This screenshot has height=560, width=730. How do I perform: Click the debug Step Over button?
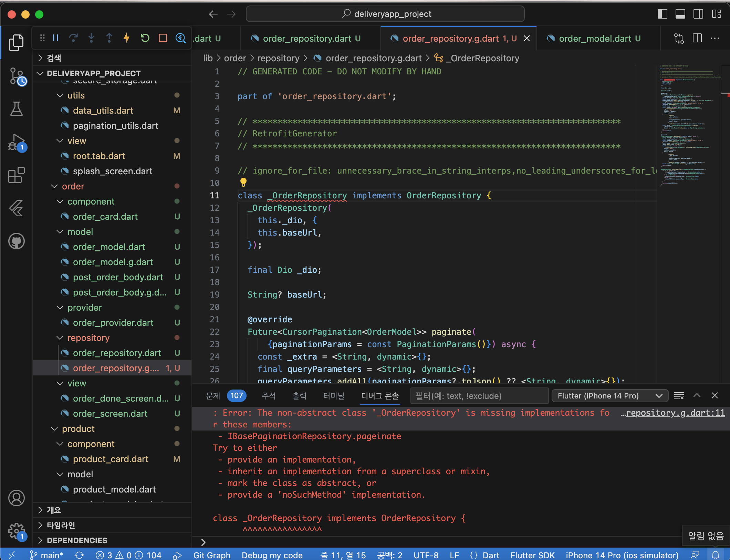point(73,38)
